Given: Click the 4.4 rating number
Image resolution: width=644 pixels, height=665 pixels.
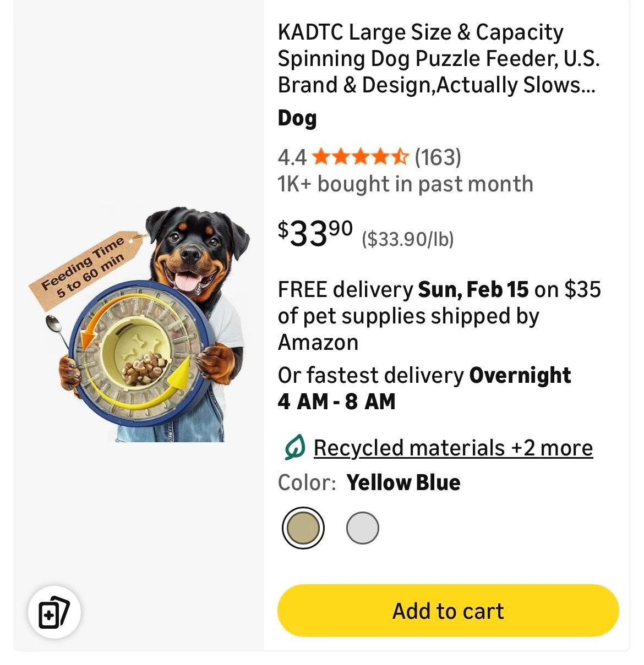Looking at the screenshot, I should pos(292,157).
